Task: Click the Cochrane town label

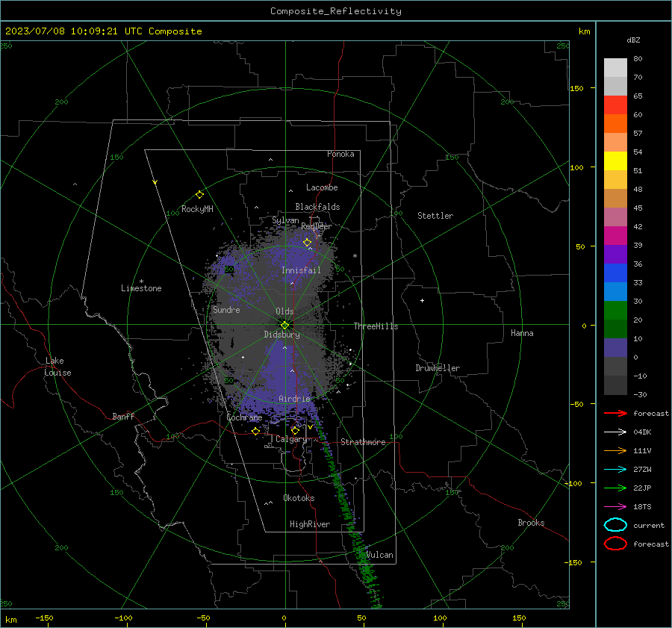Action: 244,417
